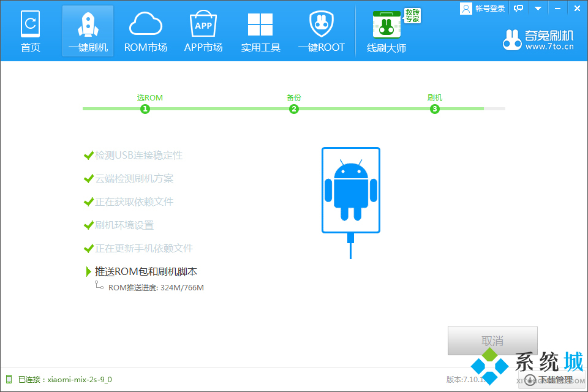Screen dimensions: 588x392
Task: Click the account avatar icon
Action: pos(466,9)
